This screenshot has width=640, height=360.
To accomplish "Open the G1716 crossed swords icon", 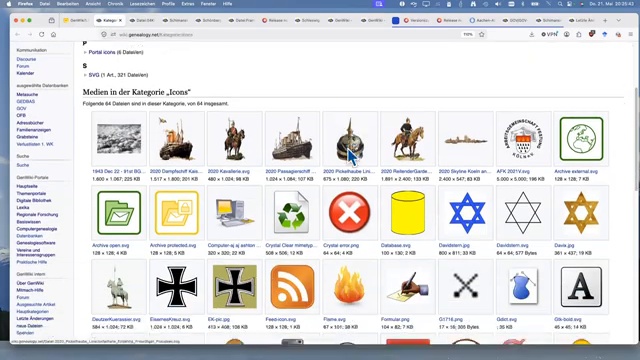I will pos(466,285).
